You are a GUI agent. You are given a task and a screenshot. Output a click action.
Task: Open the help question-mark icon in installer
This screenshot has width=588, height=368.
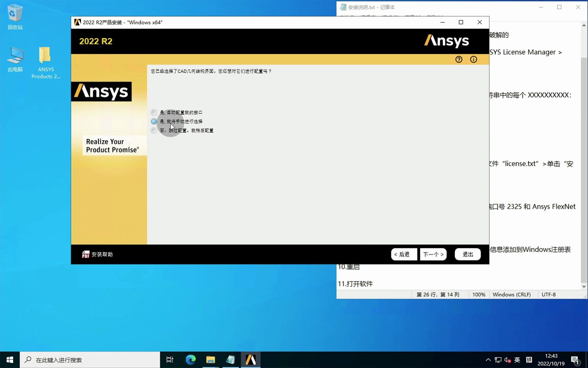click(459, 59)
